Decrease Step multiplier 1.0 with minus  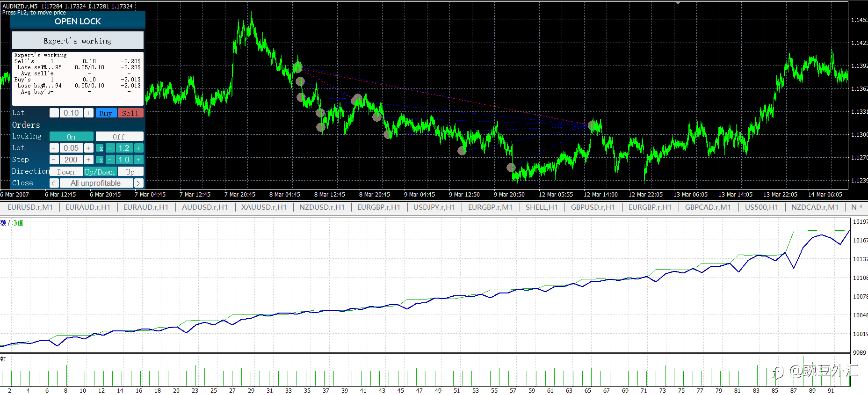pyautogui.click(x=109, y=160)
